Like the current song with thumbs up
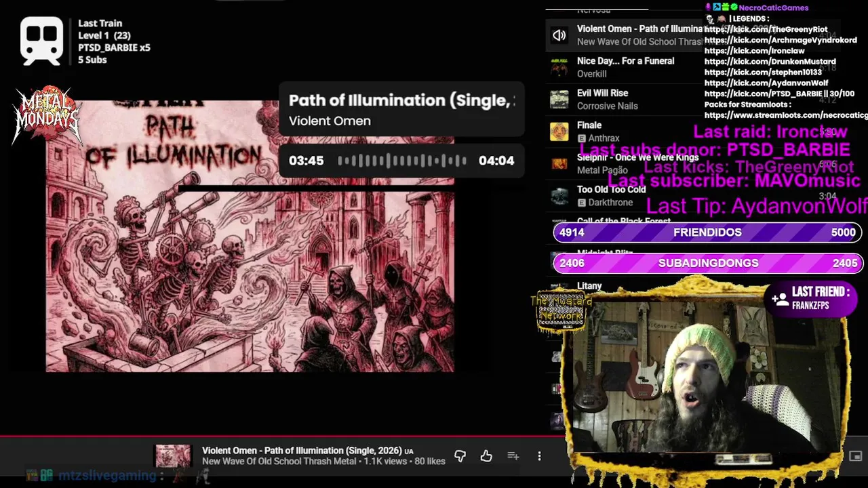This screenshot has height=488, width=868. [x=486, y=456]
